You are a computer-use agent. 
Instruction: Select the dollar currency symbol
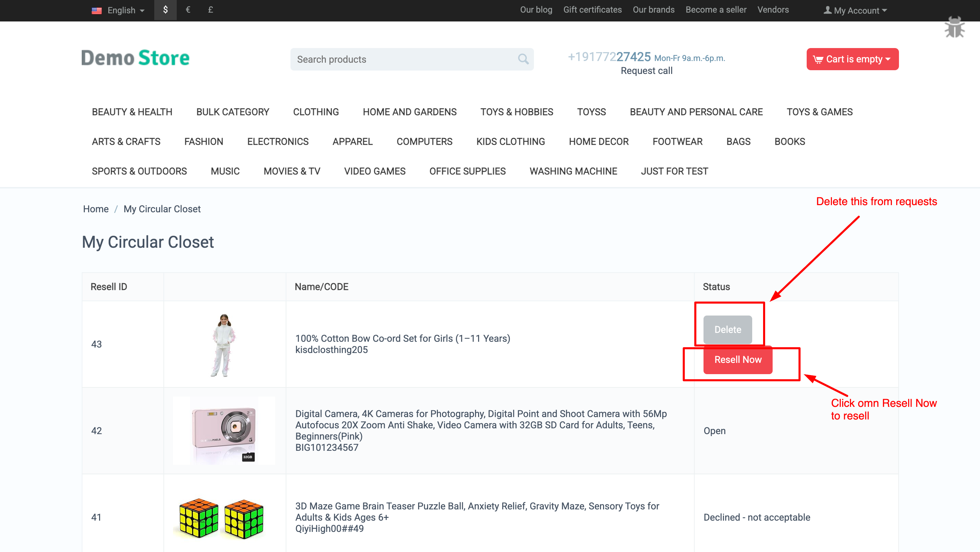165,10
